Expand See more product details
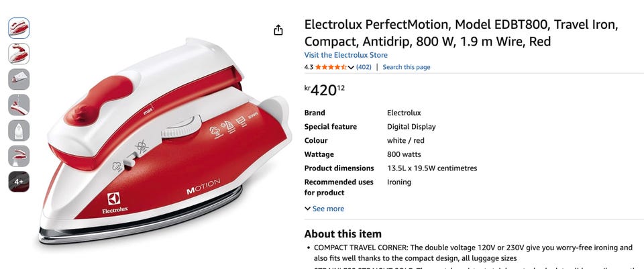Viewport: 644px width, 269px height. (x=324, y=209)
